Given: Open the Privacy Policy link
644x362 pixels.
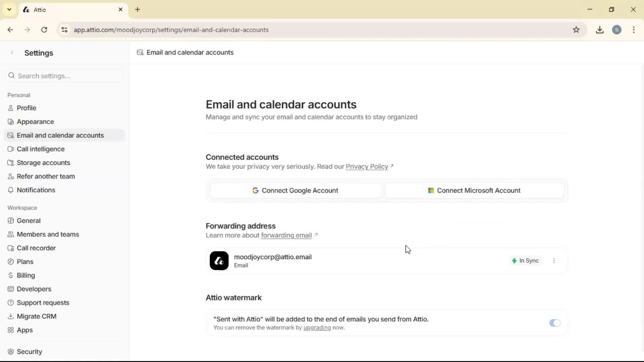Looking at the screenshot, I should point(367,167).
